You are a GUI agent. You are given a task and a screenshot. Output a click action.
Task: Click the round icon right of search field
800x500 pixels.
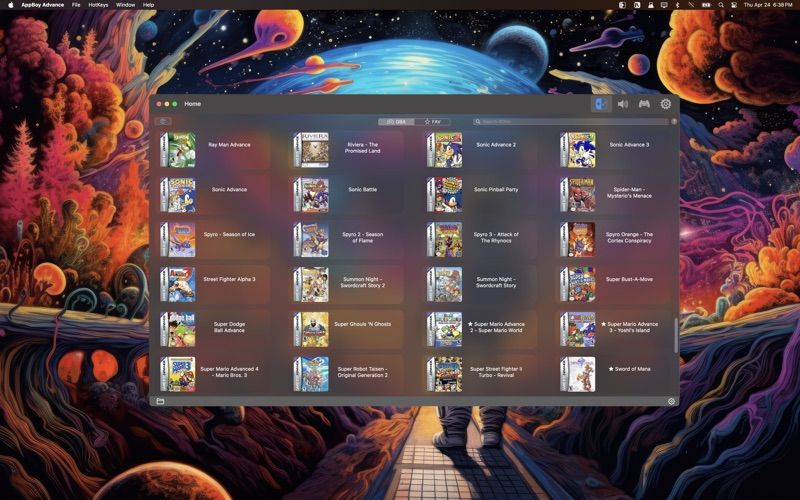[674, 121]
